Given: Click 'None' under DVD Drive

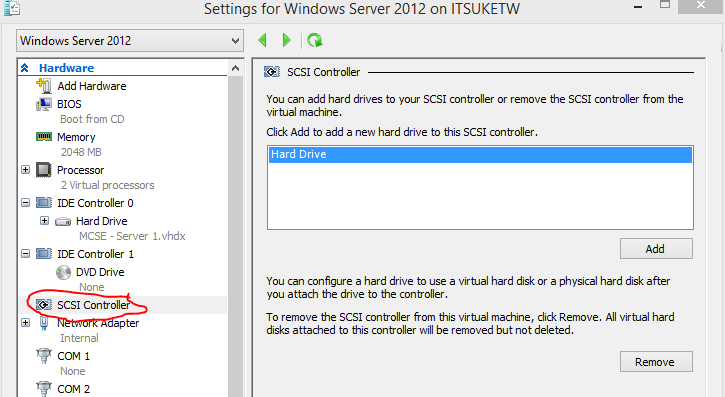Looking at the screenshot, I should (92, 287).
